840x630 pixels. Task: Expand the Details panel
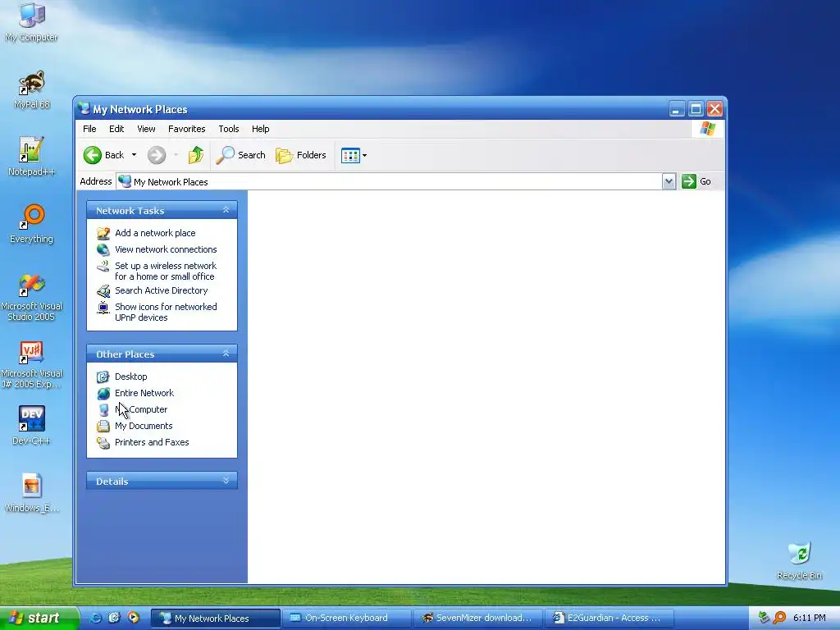point(226,481)
